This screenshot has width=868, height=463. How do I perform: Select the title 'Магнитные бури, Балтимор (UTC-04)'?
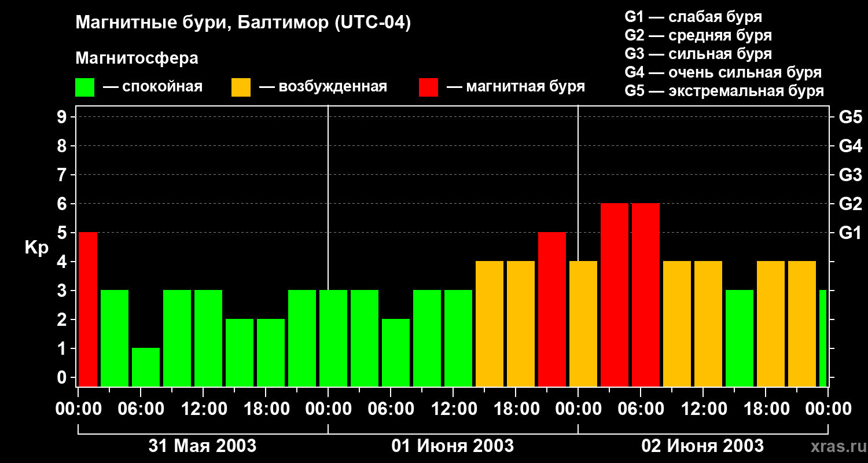243,23
